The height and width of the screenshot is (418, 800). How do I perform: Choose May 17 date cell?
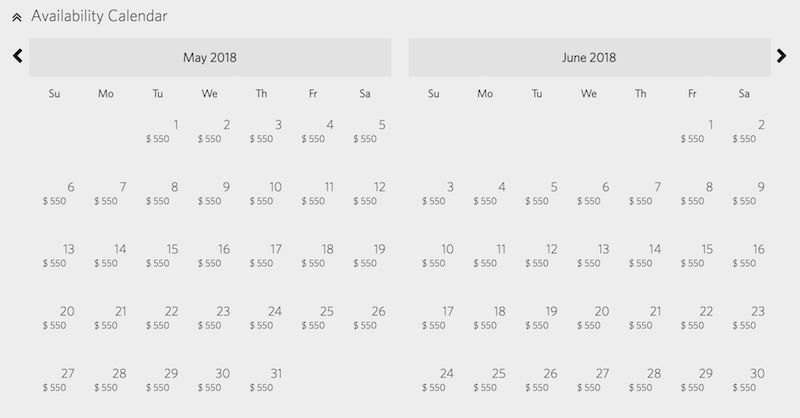tap(261, 256)
